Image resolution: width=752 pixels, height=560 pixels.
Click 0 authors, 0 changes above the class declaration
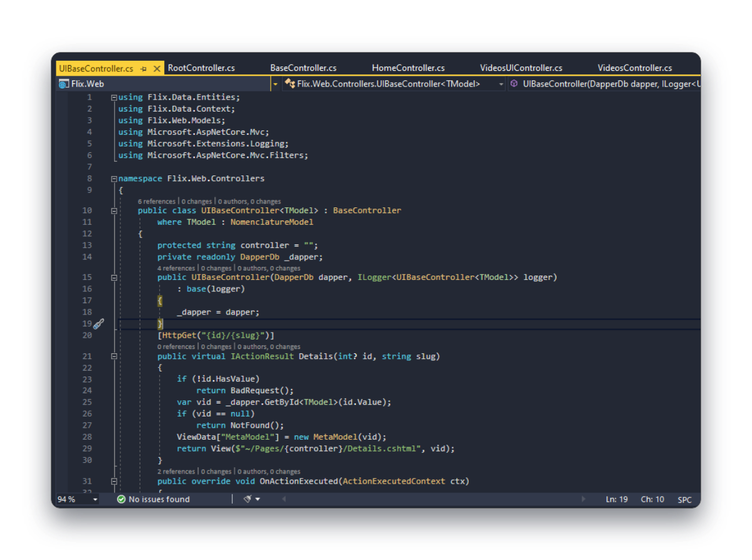click(250, 202)
